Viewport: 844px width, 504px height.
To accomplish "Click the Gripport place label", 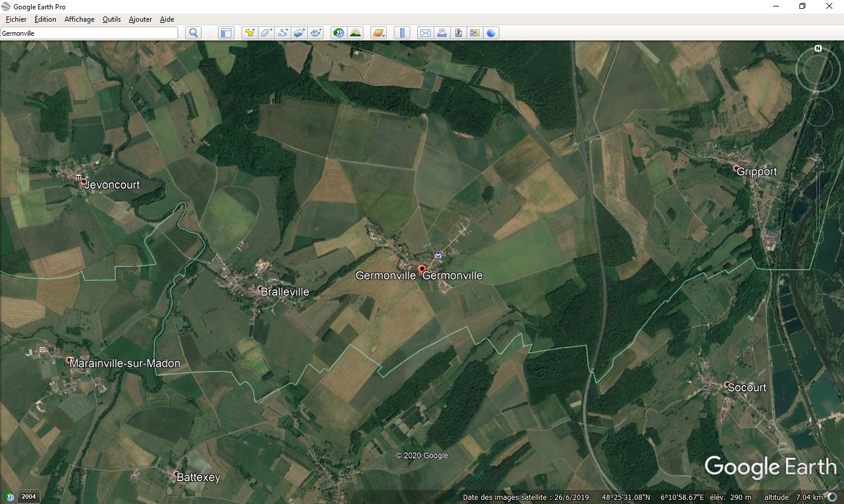I will pyautogui.click(x=757, y=171).
